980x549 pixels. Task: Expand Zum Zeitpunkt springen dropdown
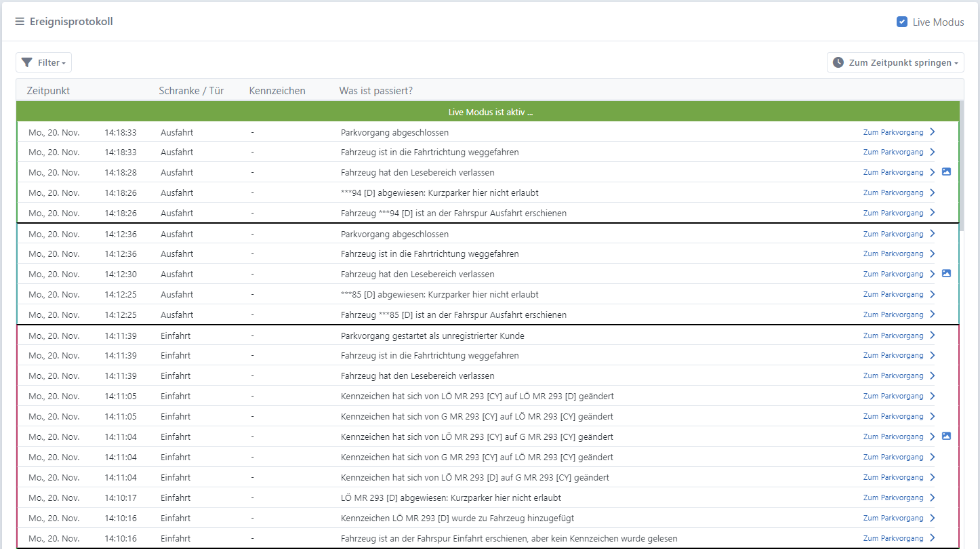pos(895,62)
